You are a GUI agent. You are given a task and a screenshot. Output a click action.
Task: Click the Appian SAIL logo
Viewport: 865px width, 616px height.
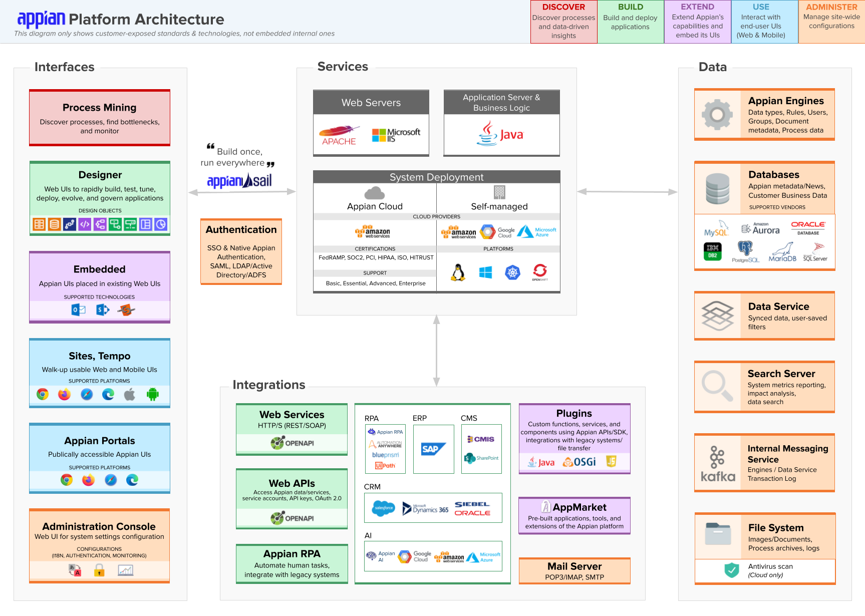point(239,180)
